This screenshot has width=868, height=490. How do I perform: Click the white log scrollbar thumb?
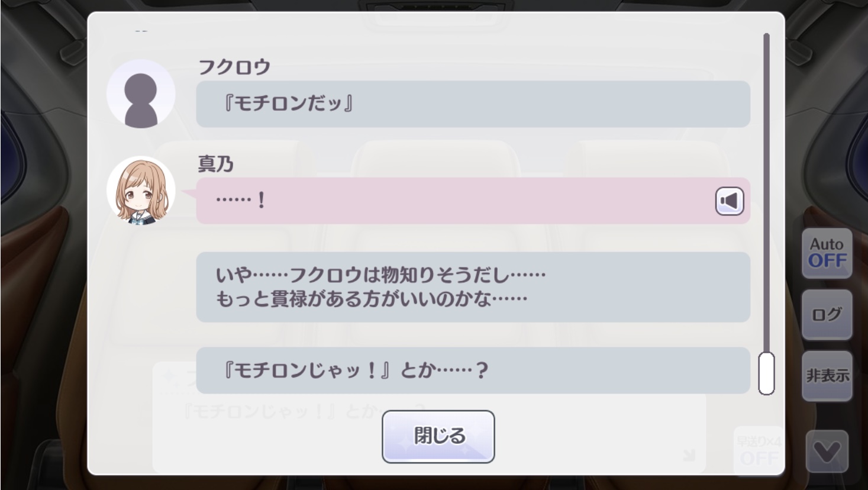click(x=766, y=373)
